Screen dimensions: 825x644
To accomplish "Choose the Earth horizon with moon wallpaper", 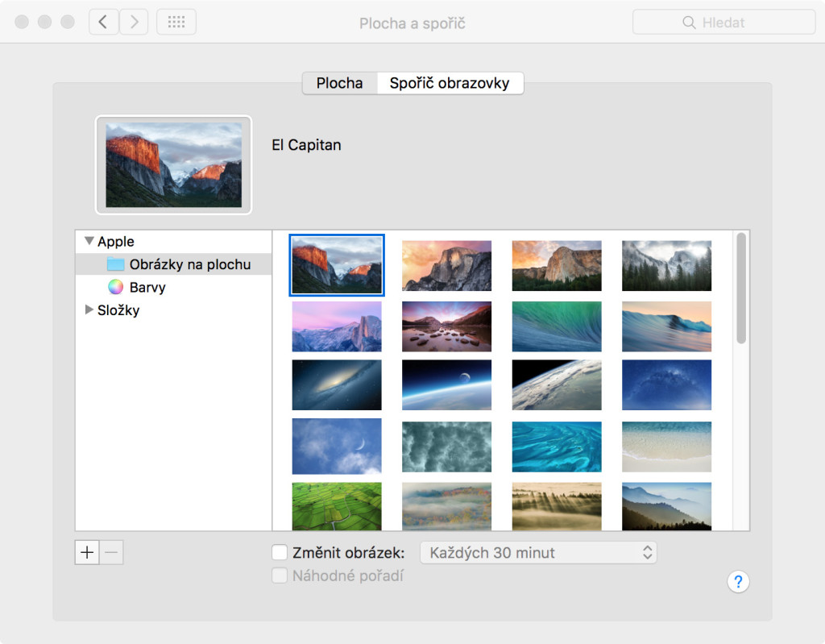I will (x=446, y=385).
